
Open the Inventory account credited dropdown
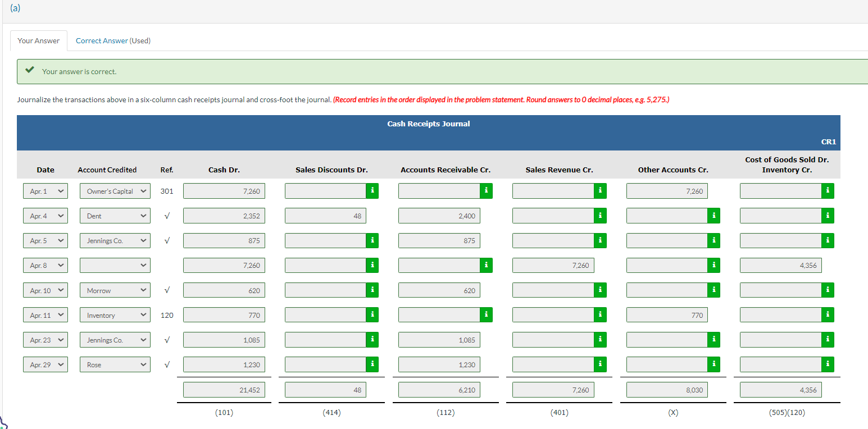[115, 316]
